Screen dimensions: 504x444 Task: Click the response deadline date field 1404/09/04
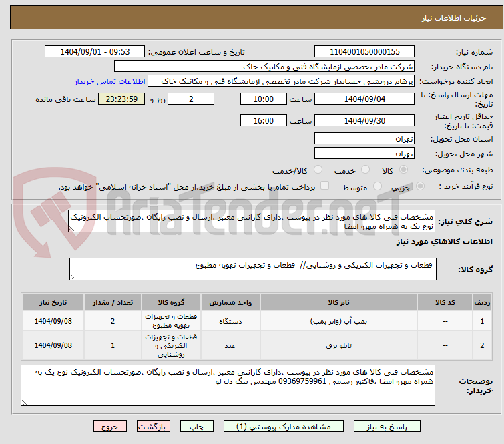pos(364,99)
